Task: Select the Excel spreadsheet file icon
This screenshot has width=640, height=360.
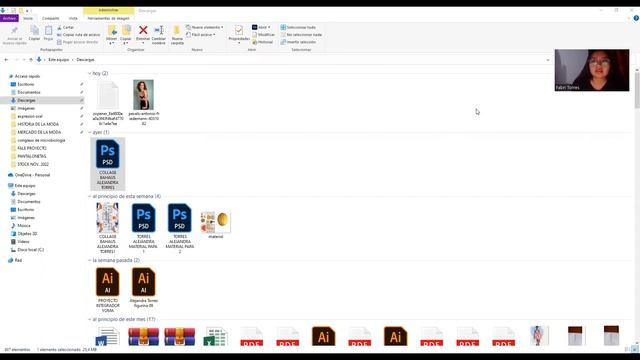Action: [215, 336]
